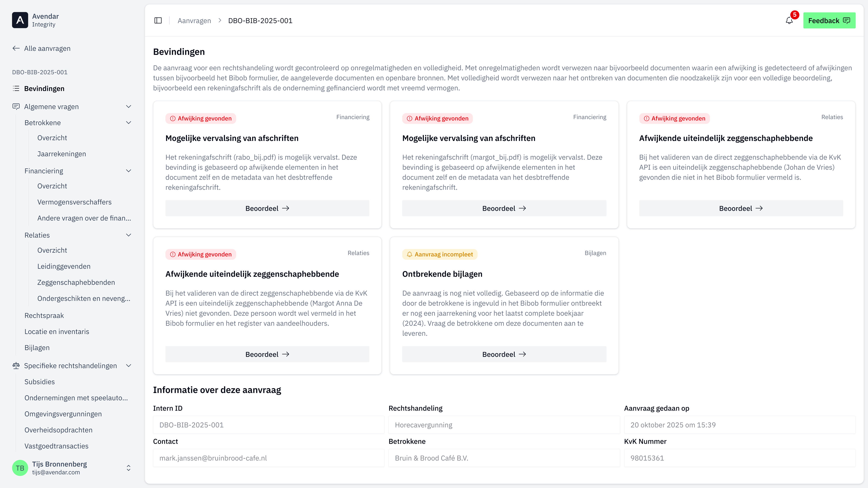Click the arrow icon in a Beoordeel button
This screenshot has height=488, width=868.
coord(286,208)
